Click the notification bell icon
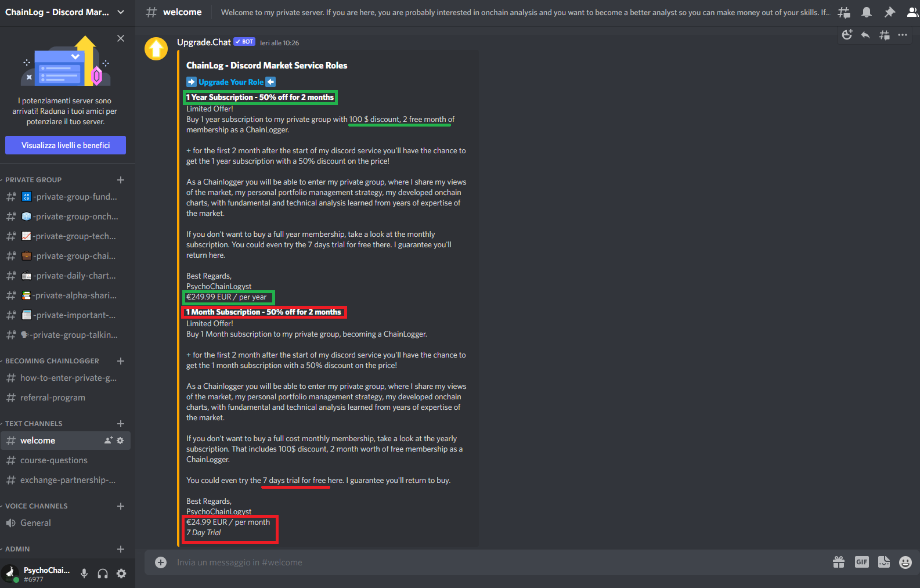 (867, 12)
